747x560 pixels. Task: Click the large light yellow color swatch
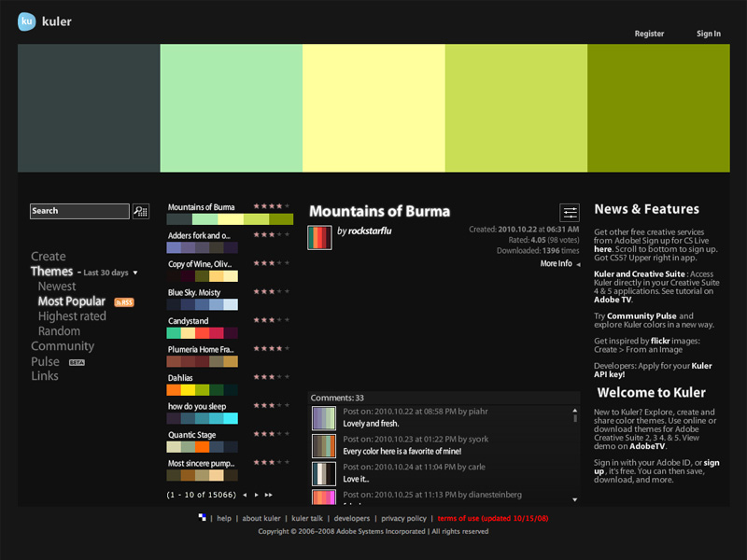click(373, 108)
